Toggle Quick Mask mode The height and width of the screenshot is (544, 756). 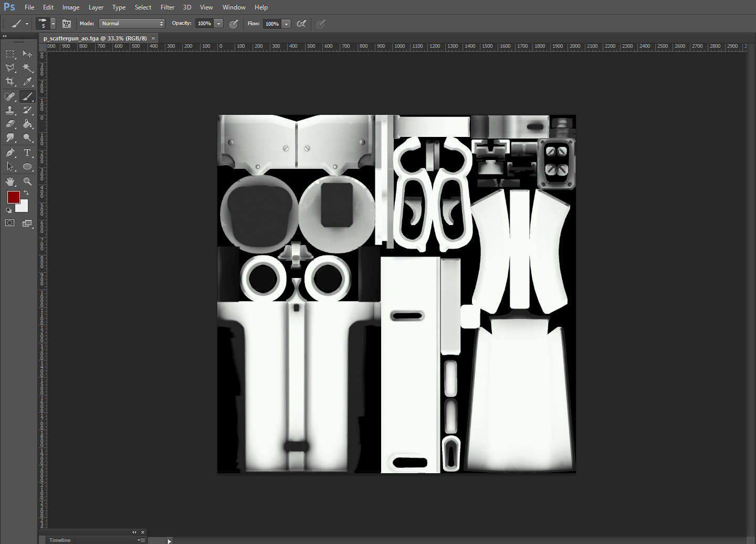tap(10, 223)
